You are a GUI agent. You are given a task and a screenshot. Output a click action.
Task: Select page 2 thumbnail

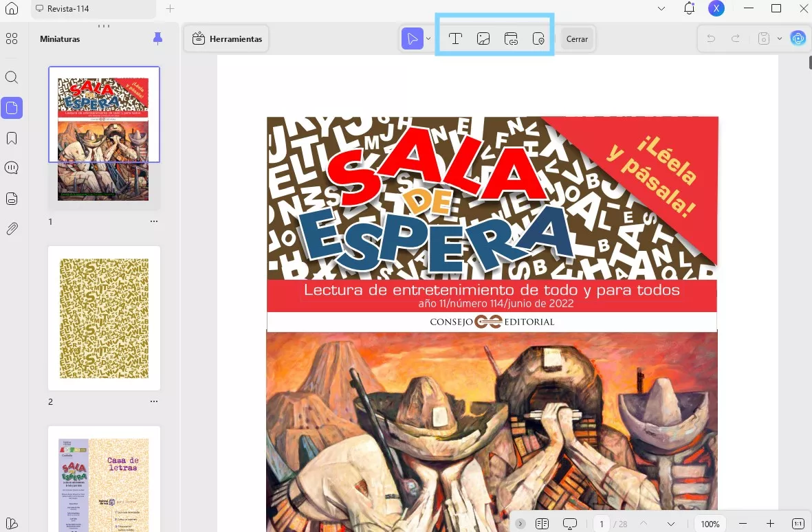click(x=104, y=318)
